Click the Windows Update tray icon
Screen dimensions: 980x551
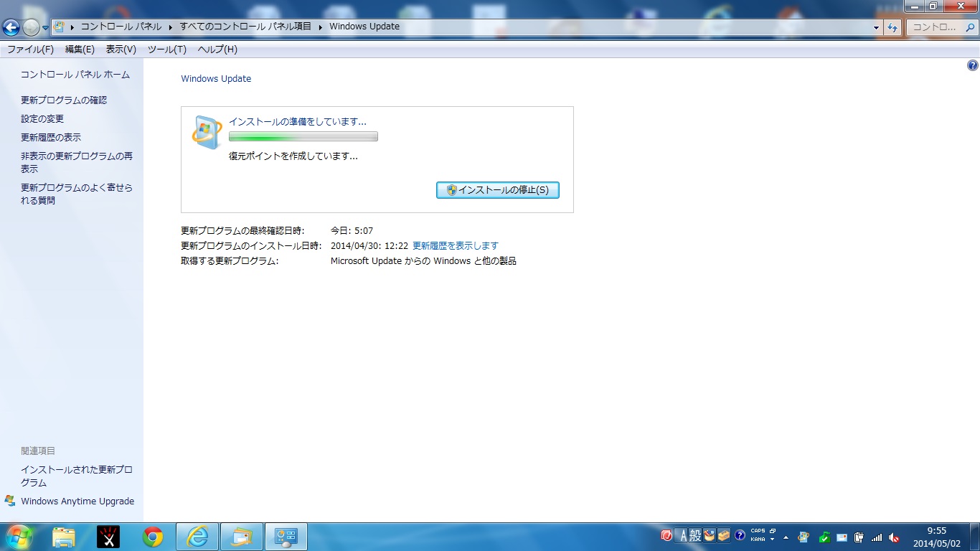(x=804, y=537)
